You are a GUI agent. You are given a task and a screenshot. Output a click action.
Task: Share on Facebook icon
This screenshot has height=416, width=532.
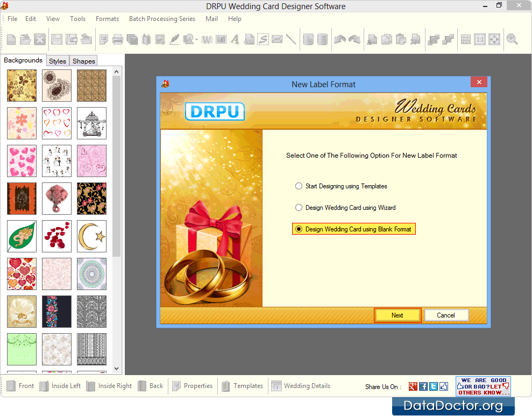[x=423, y=386]
